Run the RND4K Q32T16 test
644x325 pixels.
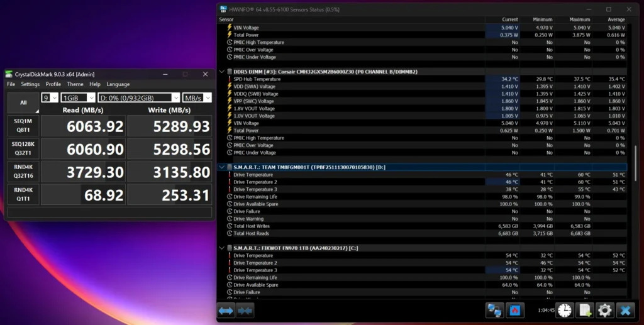click(x=23, y=172)
